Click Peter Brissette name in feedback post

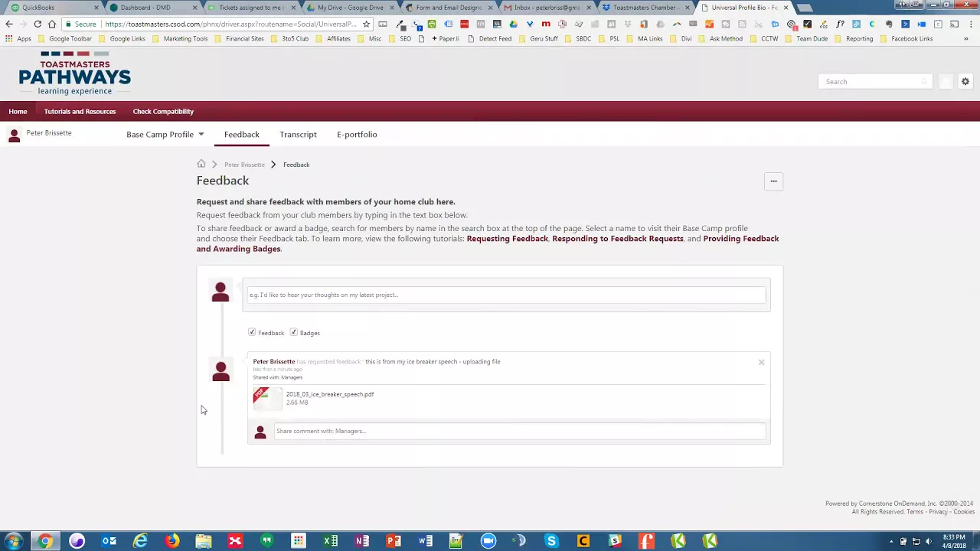click(x=274, y=361)
